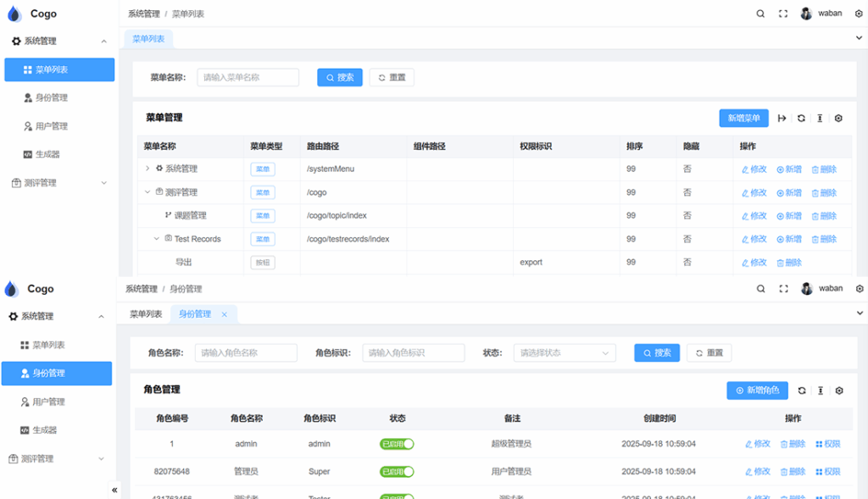Click the blue 新增菜单 button

[x=743, y=119]
